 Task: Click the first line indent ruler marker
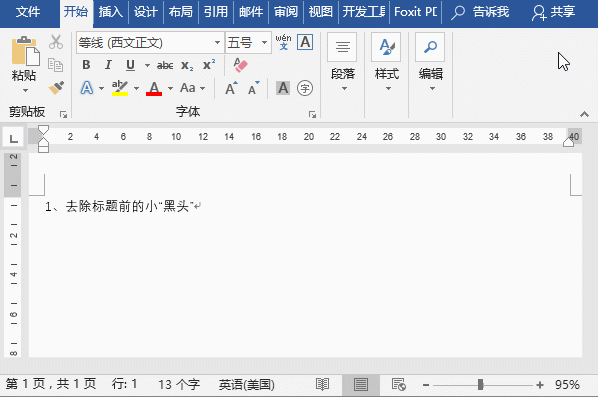[x=43, y=130]
